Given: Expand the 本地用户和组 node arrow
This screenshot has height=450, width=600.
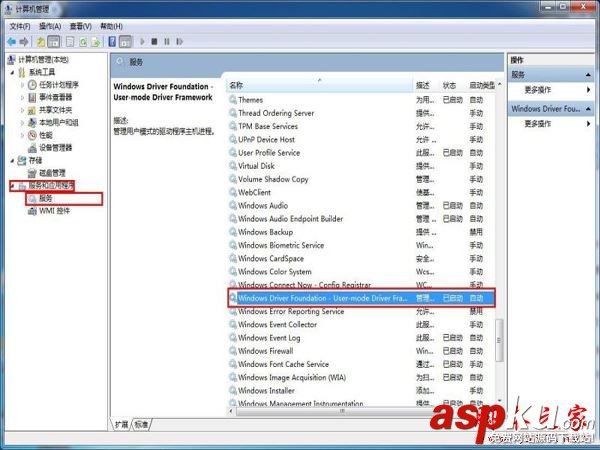Looking at the screenshot, I should (x=22, y=123).
